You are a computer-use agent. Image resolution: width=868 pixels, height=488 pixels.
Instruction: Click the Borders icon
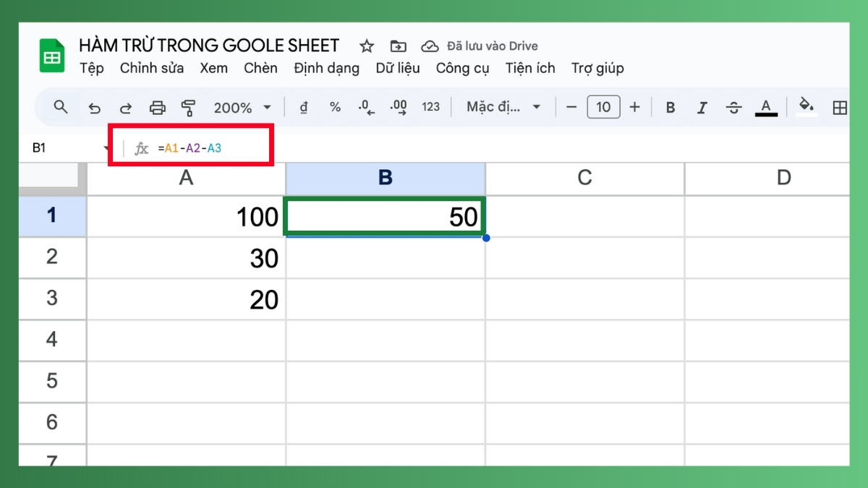[x=840, y=107]
